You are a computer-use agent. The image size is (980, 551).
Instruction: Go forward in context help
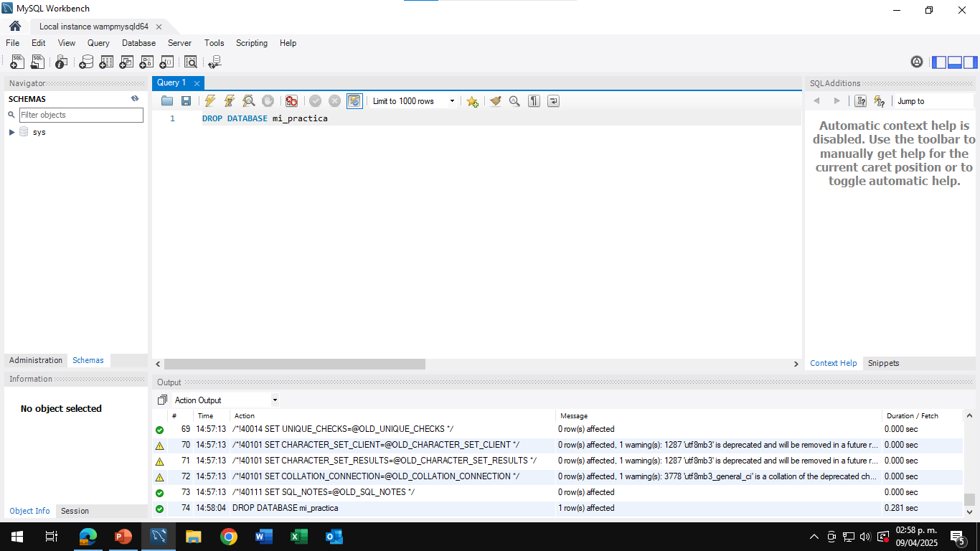pos(837,101)
